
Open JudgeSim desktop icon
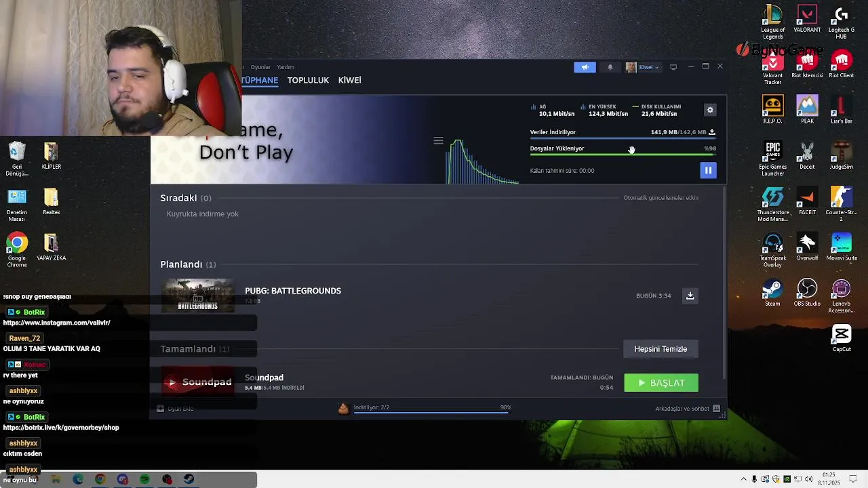pos(841,156)
